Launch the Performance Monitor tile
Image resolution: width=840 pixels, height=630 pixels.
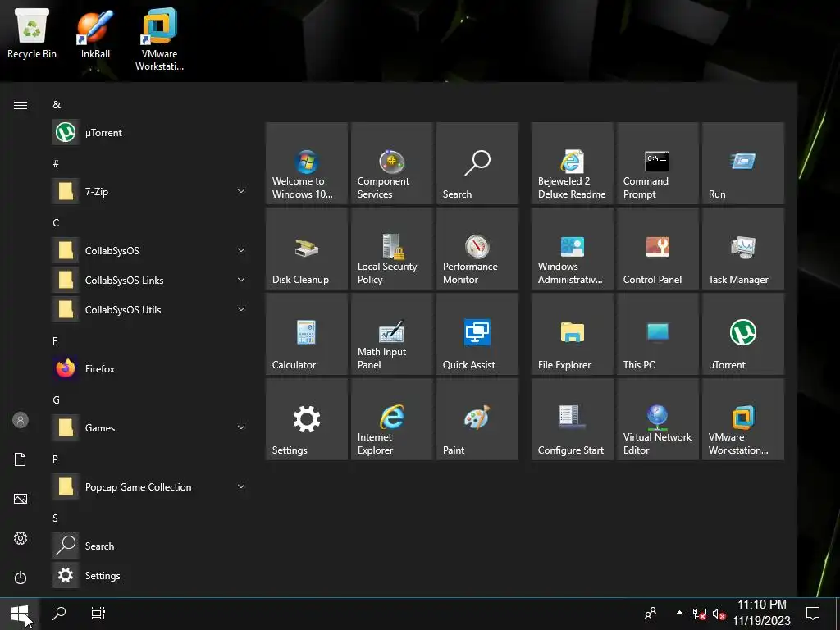click(477, 249)
